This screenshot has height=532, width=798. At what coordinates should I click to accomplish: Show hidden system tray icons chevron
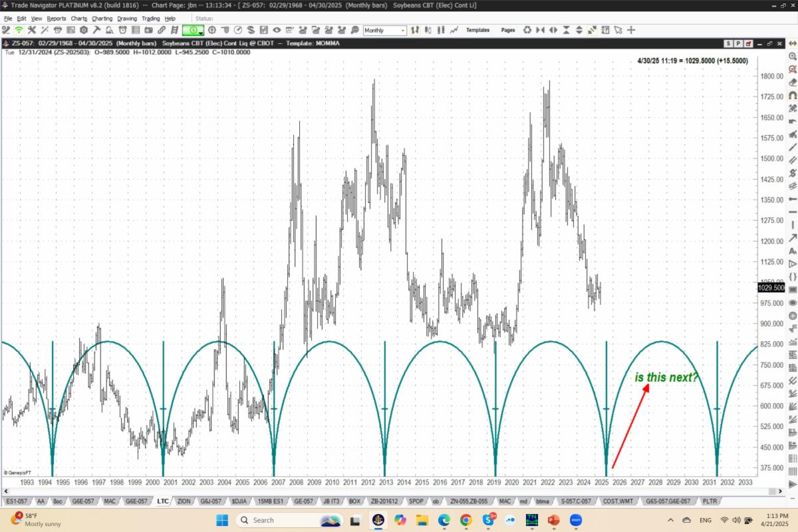tap(670, 520)
